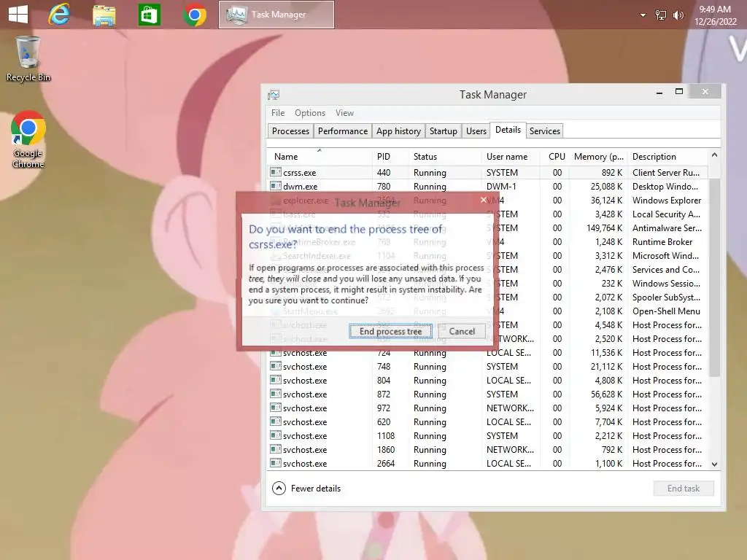This screenshot has height=560, width=747.
Task: Show hidden system tray icons
Action: tap(643, 15)
